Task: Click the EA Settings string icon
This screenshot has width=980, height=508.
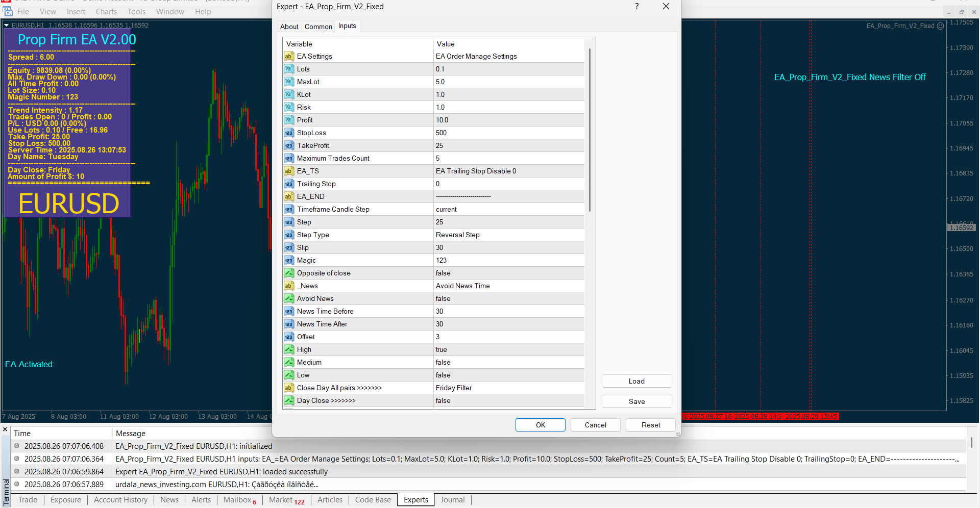Action: (289, 56)
